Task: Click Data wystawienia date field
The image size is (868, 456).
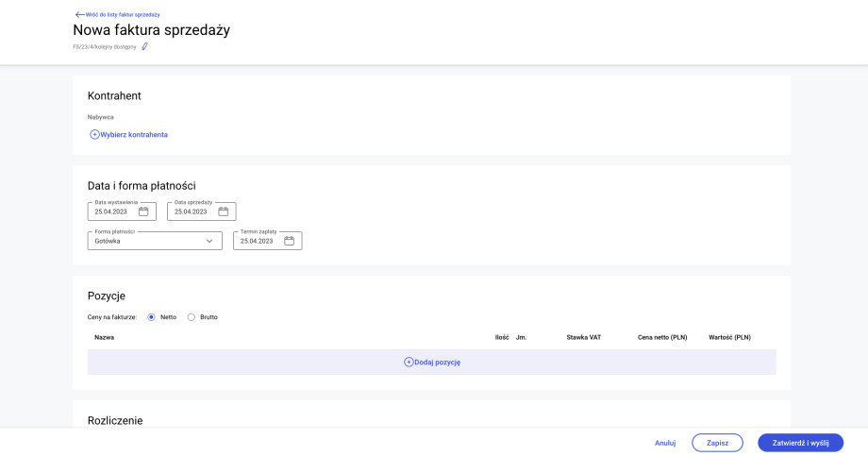Action: 114,211
